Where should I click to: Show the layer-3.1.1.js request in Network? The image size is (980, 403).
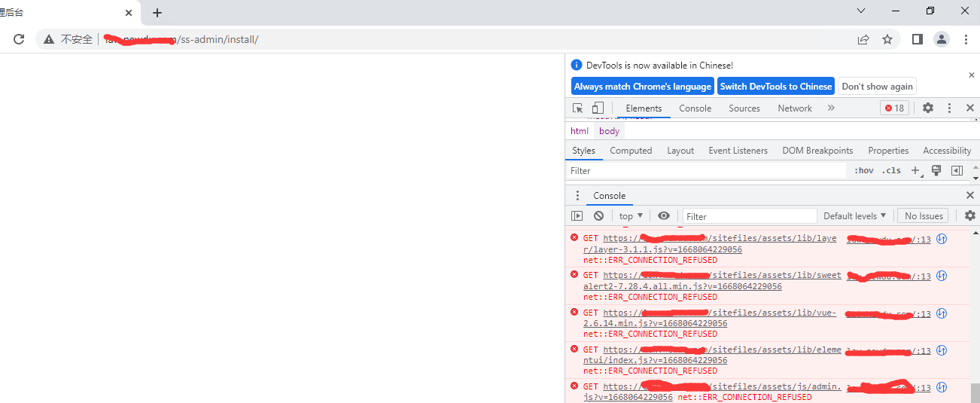[941, 239]
